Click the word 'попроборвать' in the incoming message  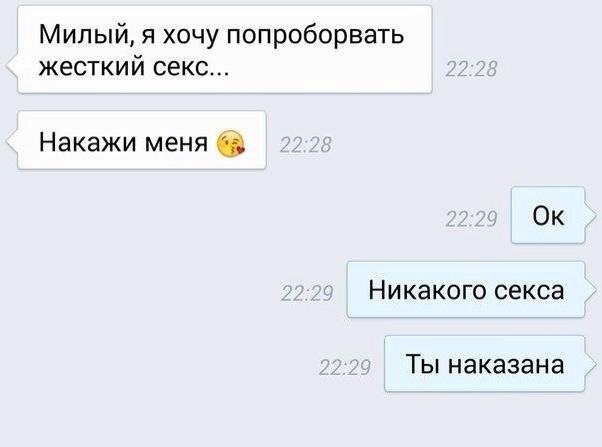tap(315, 37)
